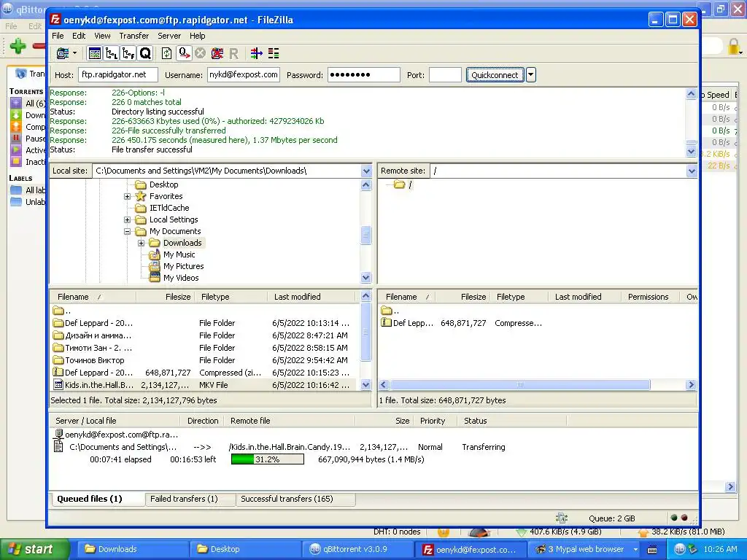Screen dimensions: 747x560
Task: Open the Site Manager dropdown arrow
Action: pos(75,53)
